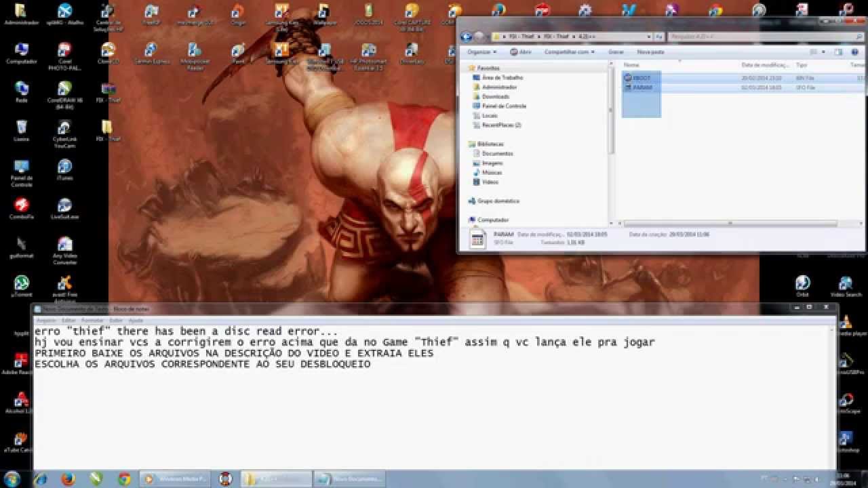Open address bar history dropdown arrow
The image size is (868, 488).
click(x=648, y=37)
